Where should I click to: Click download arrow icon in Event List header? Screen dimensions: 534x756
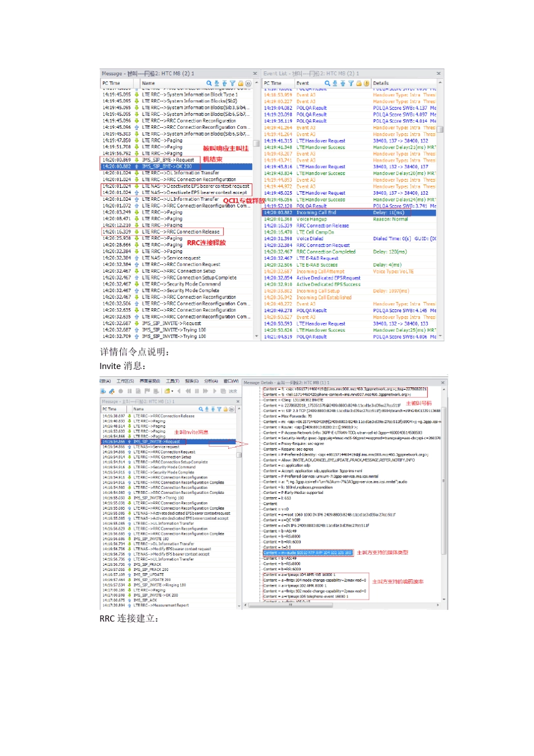pyautogui.click(x=335, y=83)
